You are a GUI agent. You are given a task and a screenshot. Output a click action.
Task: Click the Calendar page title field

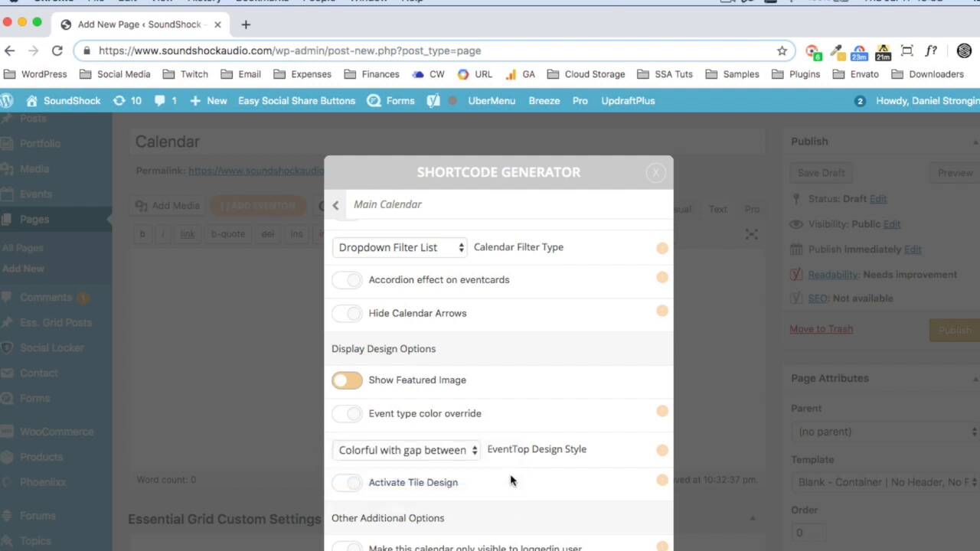tap(448, 142)
